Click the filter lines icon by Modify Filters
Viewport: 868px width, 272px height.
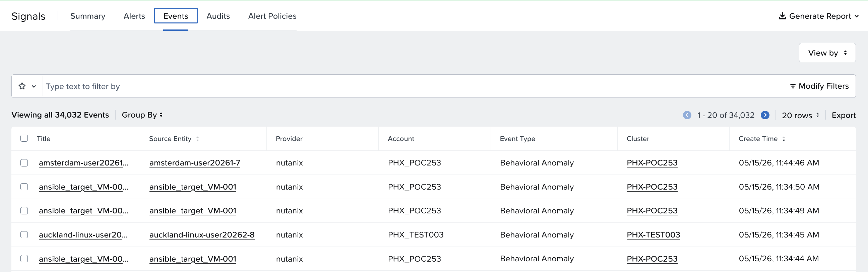[793, 86]
